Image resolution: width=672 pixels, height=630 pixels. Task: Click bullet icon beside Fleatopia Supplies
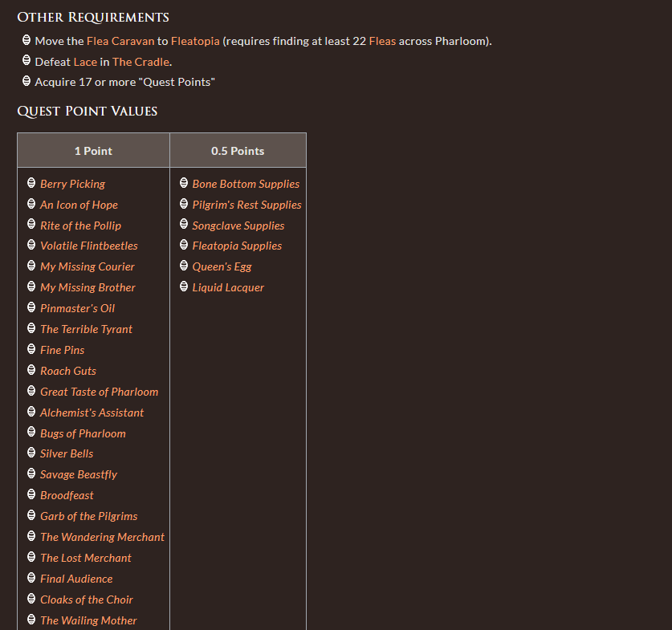click(184, 245)
